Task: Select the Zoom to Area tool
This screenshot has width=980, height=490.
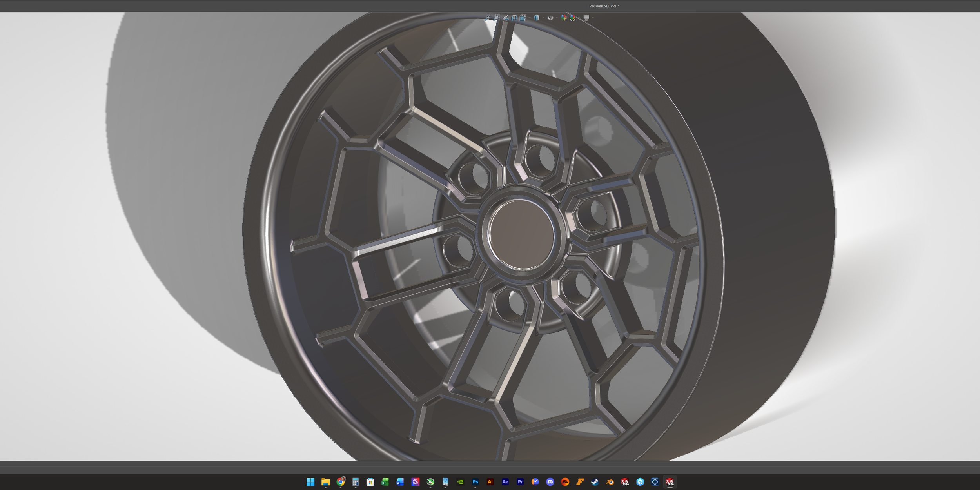Action: 497,18
